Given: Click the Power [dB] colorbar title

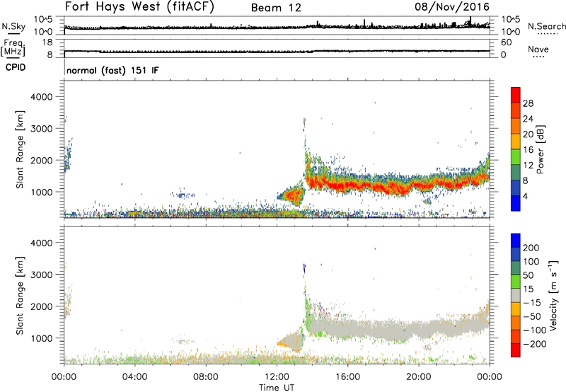Looking at the screenshot, I should (540, 149).
